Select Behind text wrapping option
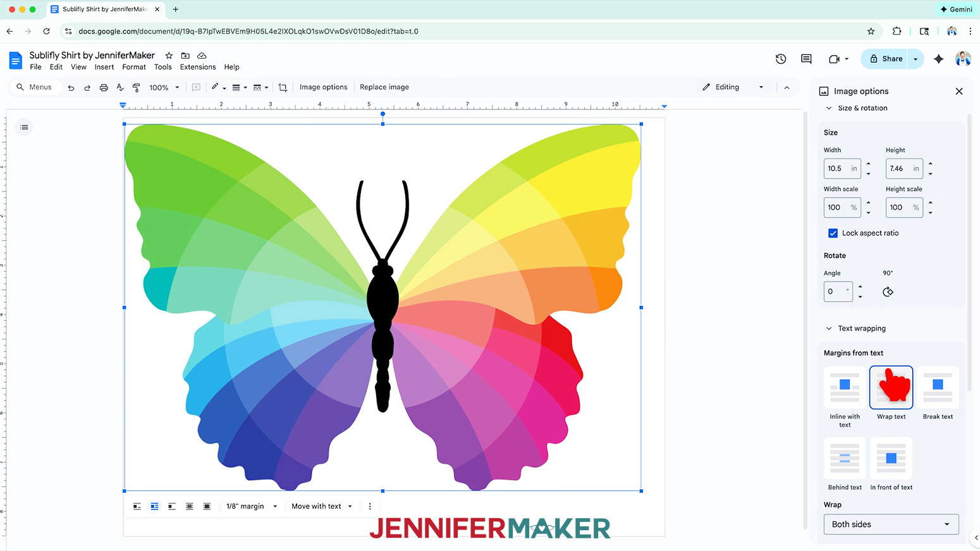The height and width of the screenshot is (551, 980). click(x=845, y=458)
